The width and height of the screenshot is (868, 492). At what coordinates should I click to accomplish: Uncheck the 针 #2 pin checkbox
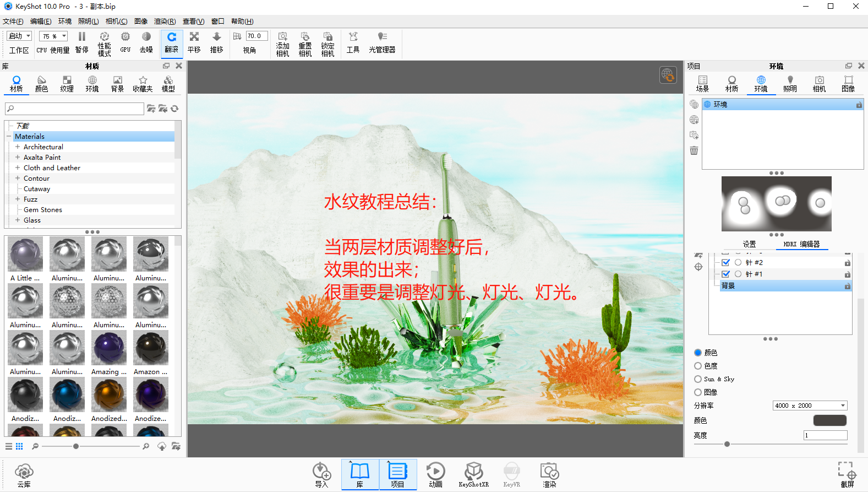pyautogui.click(x=725, y=262)
